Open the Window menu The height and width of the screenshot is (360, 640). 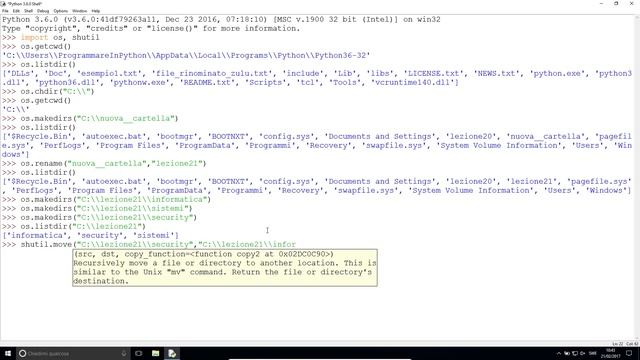point(79,11)
